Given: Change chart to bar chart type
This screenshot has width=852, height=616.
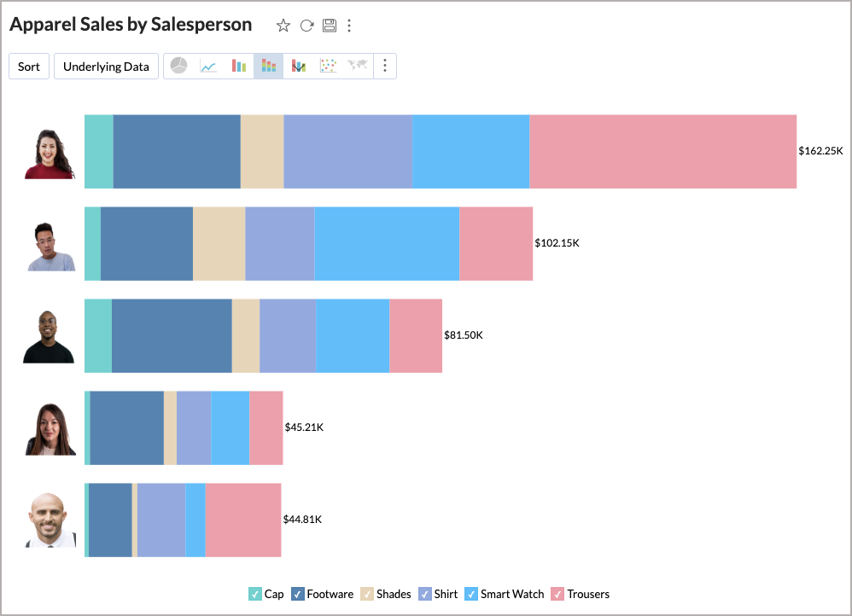Looking at the screenshot, I should click(x=239, y=66).
